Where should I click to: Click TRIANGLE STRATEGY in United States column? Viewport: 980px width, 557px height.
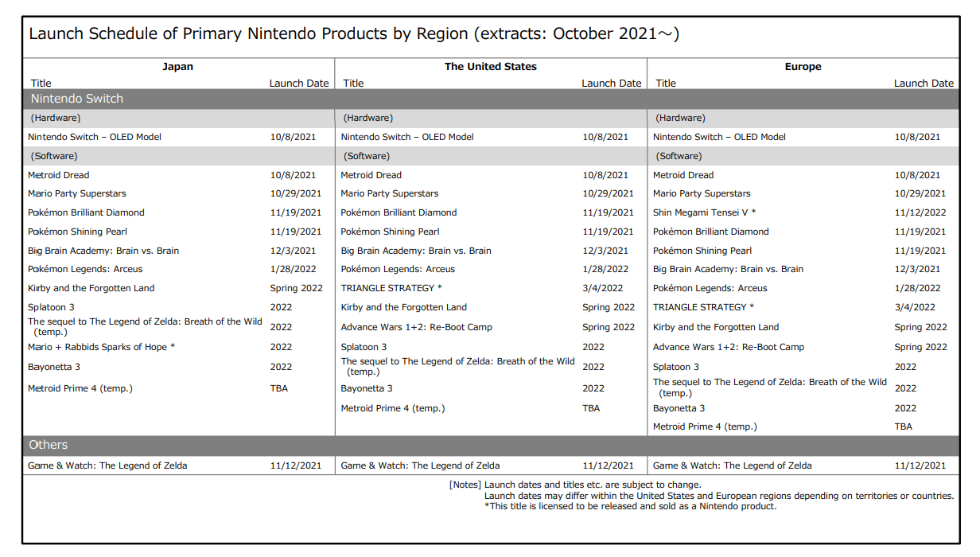point(391,288)
